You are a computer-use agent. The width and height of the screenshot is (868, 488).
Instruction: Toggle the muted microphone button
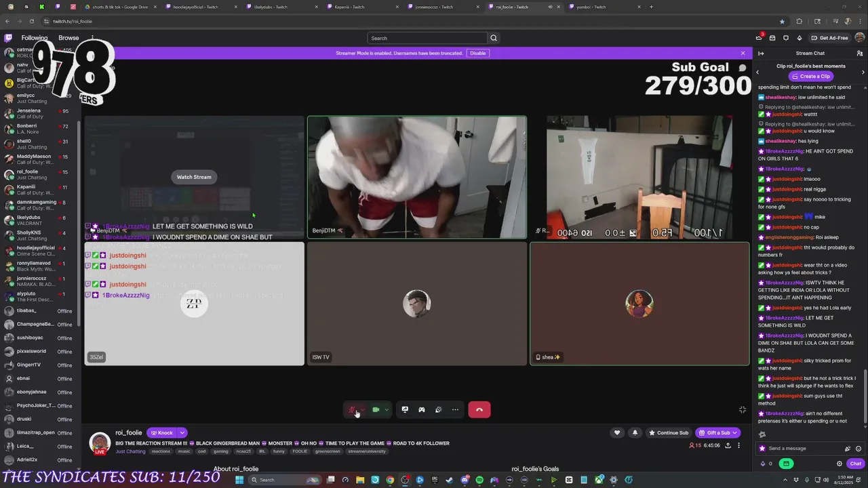coord(353,409)
